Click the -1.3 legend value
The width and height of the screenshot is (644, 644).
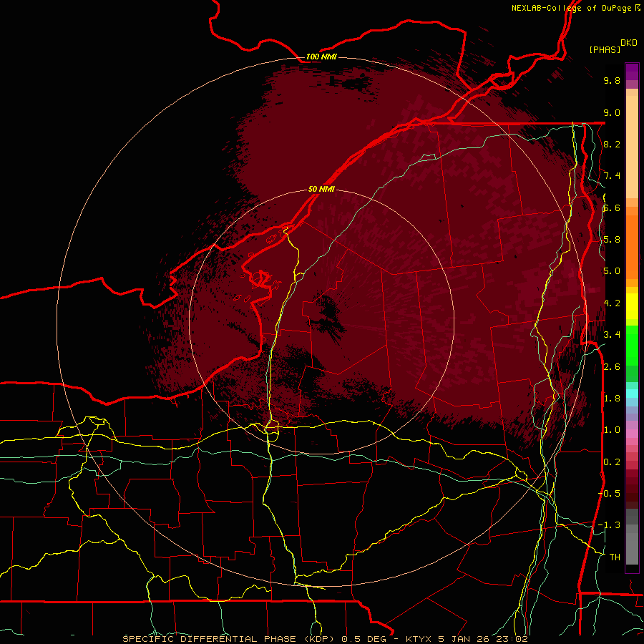point(609,526)
